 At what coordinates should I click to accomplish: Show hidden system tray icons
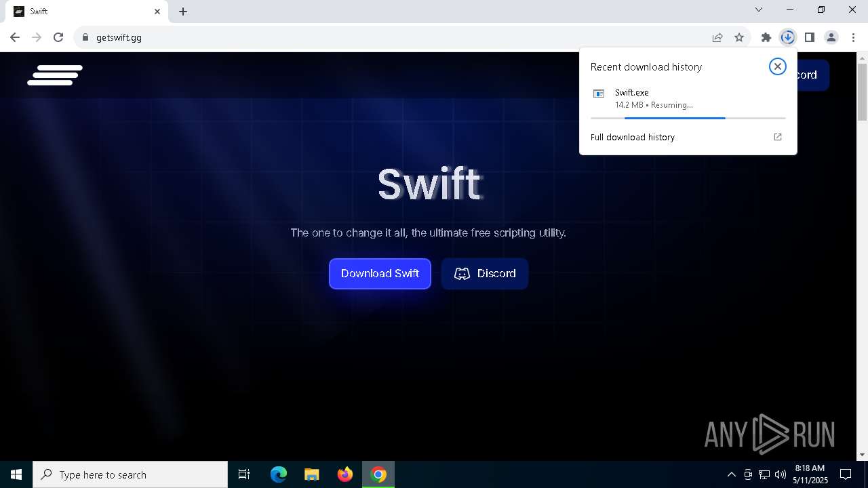pos(731,474)
